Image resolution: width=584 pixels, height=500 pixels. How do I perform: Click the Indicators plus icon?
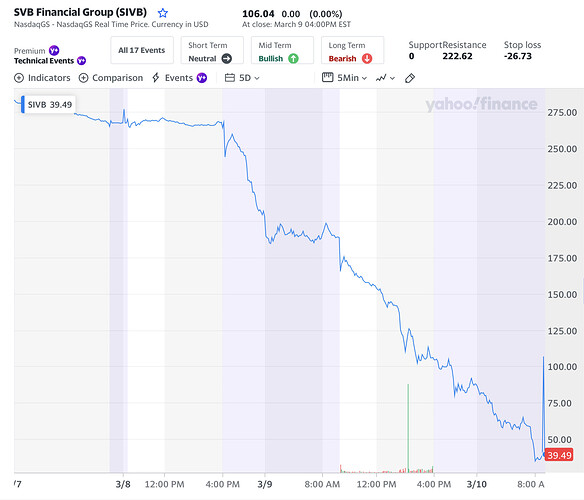(x=19, y=78)
